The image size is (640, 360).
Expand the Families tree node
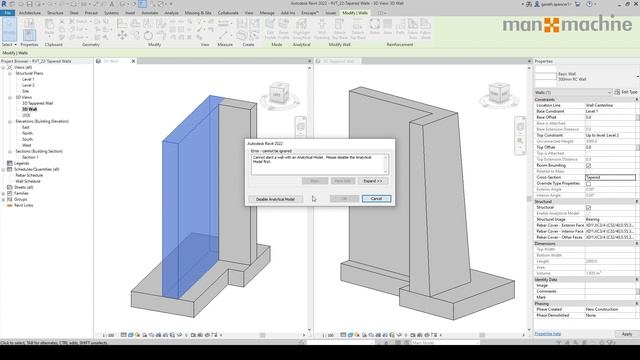tap(3, 193)
